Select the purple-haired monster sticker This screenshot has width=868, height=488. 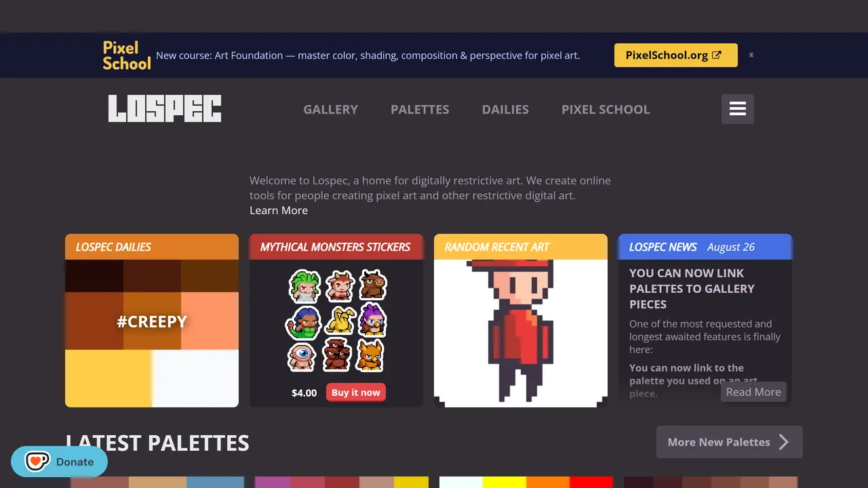coord(372,320)
